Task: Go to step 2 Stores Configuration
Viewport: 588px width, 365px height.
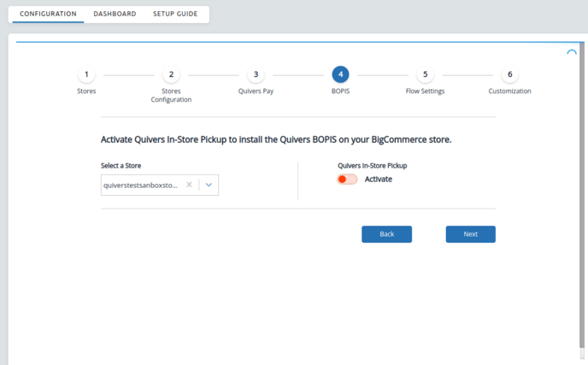Action: click(x=171, y=74)
